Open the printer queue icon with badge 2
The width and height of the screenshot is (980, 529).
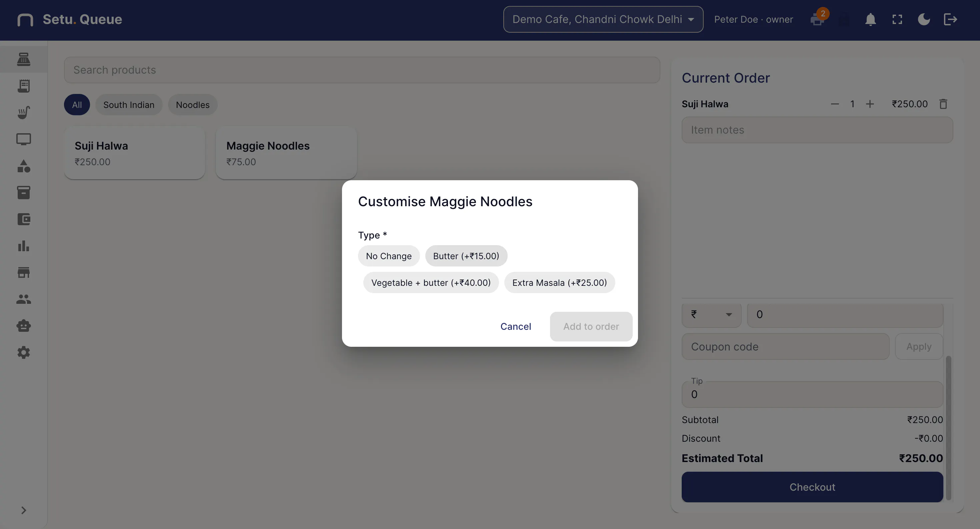(x=818, y=19)
